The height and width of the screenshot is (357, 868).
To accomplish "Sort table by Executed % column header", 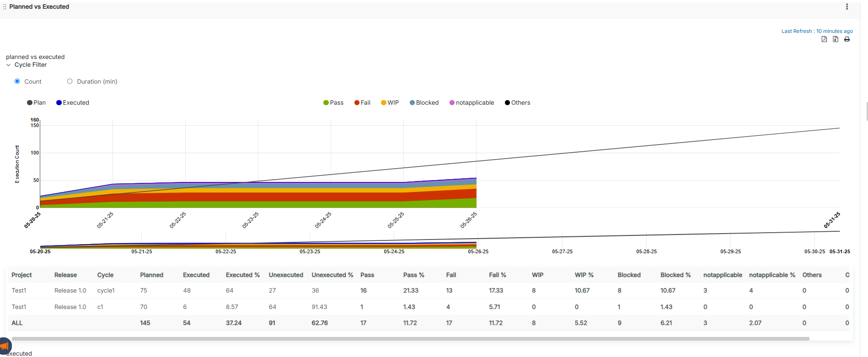I will coord(242,275).
